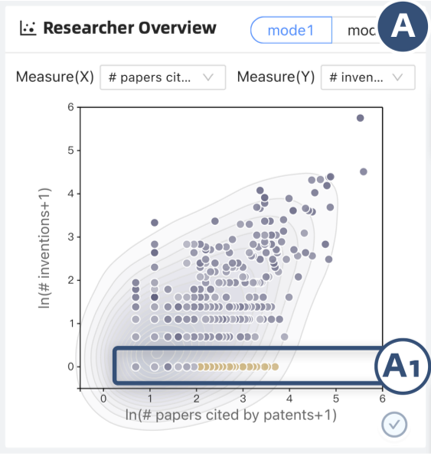Click the Measure(Y) label text
This screenshot has width=431, height=454.
(x=276, y=77)
